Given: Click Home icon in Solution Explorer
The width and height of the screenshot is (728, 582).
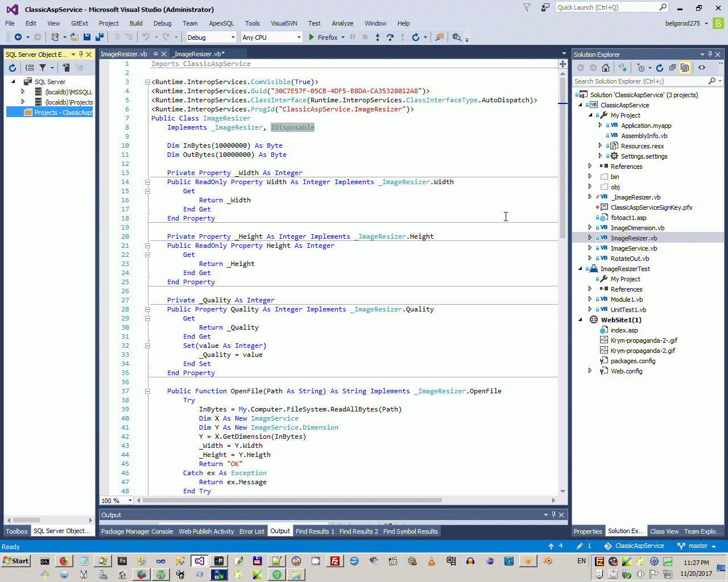Looking at the screenshot, I should click(606, 68).
